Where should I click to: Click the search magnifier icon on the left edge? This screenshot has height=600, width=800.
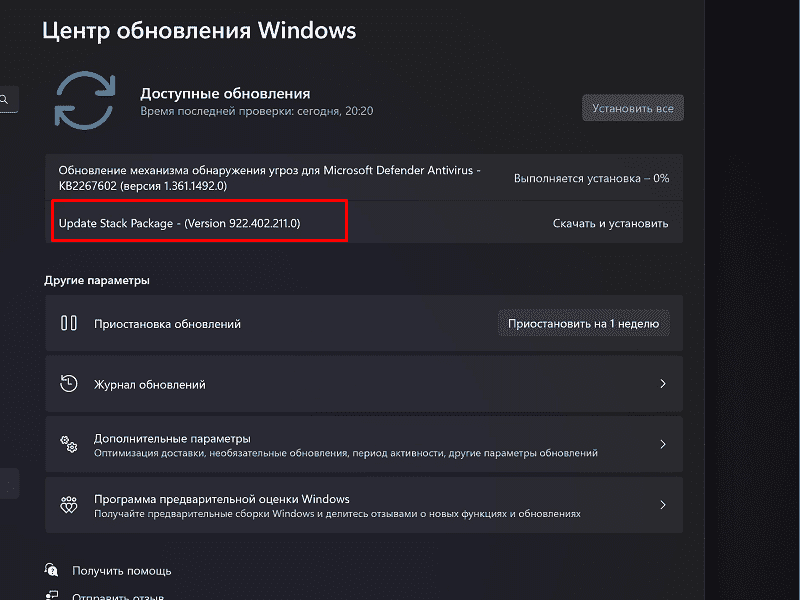[4, 100]
